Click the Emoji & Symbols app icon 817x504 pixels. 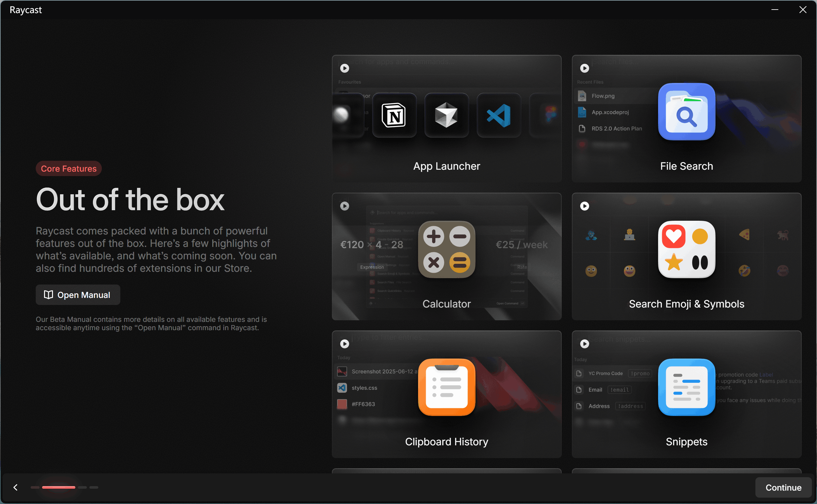(x=686, y=249)
